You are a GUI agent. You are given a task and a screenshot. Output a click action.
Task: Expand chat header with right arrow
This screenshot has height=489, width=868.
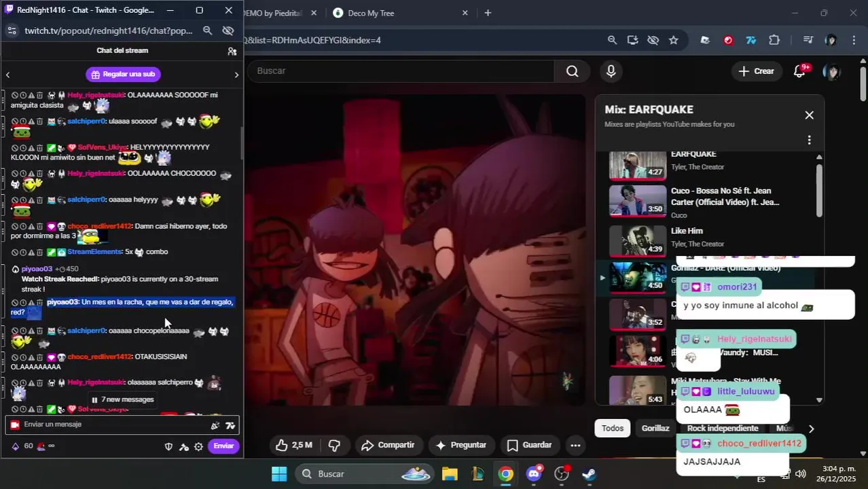[236, 75]
